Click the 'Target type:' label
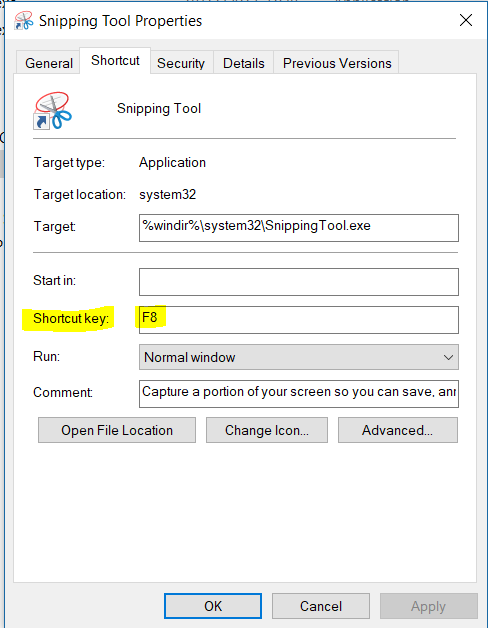 (69, 163)
